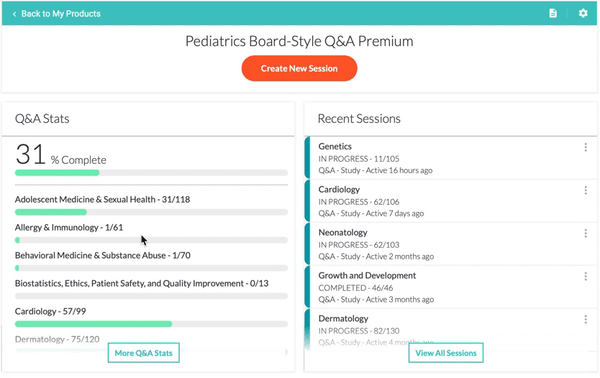Click the Create New Session button
600x378 pixels.
tap(299, 68)
